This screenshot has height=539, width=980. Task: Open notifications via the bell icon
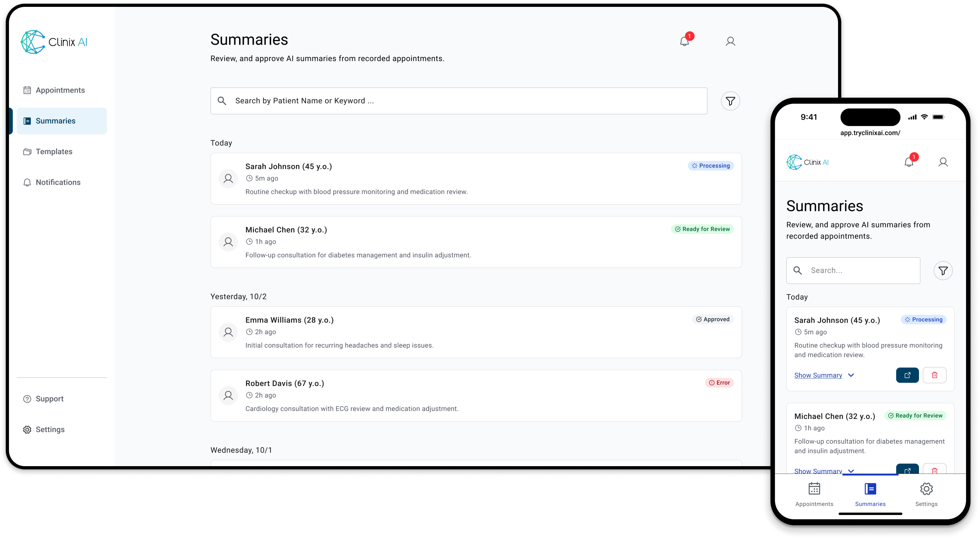[x=685, y=41]
